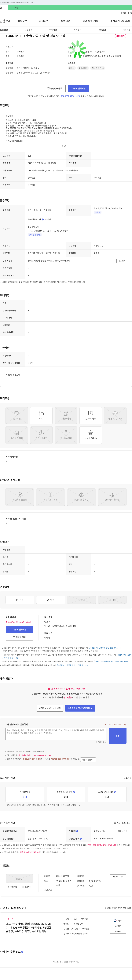
Task: Click the 장애인용 승강기 facility icon
Action: pos(50,497)
